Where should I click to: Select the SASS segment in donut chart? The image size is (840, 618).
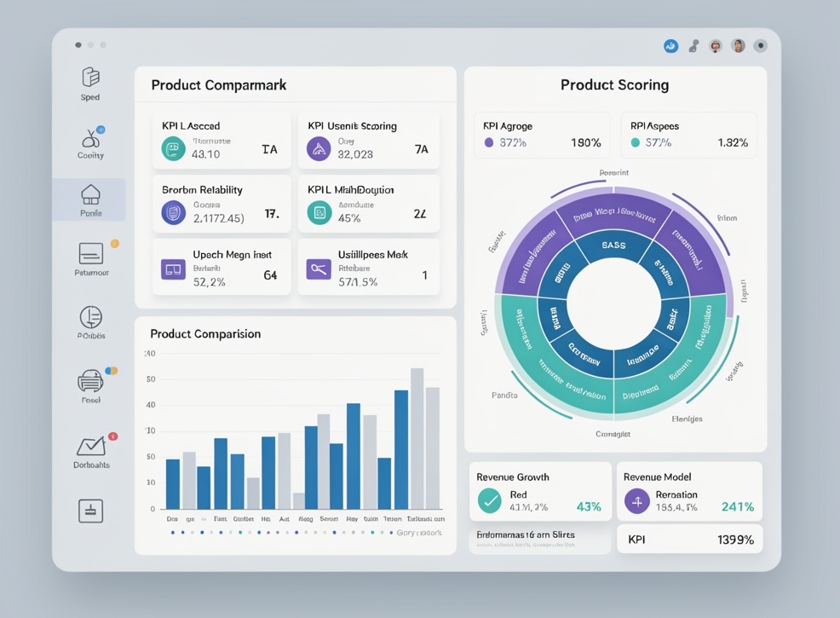point(613,245)
